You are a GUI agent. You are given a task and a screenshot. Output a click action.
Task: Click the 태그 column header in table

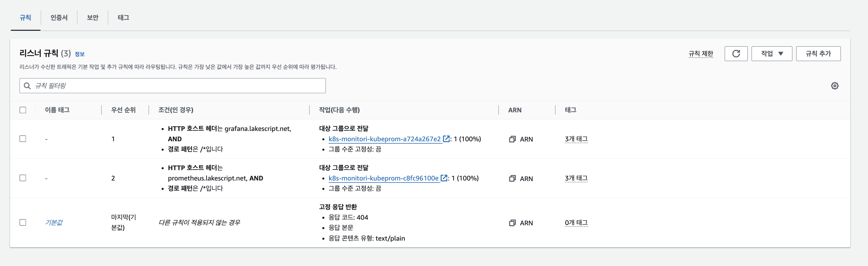(570, 110)
